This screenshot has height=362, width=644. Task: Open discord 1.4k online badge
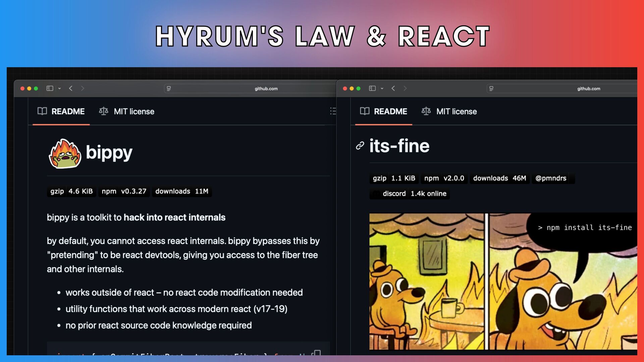click(410, 194)
